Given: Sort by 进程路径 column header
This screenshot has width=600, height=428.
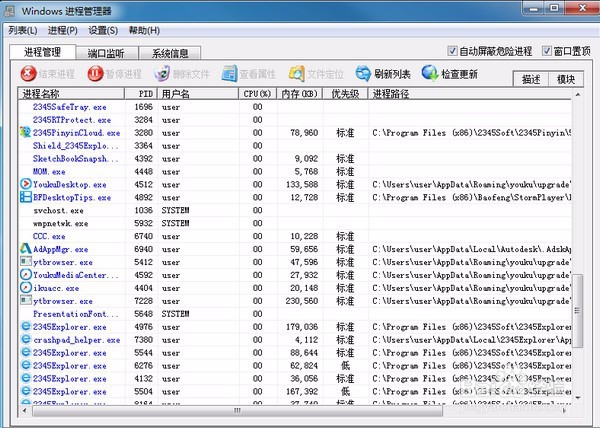Looking at the screenshot, I should click(470, 94).
